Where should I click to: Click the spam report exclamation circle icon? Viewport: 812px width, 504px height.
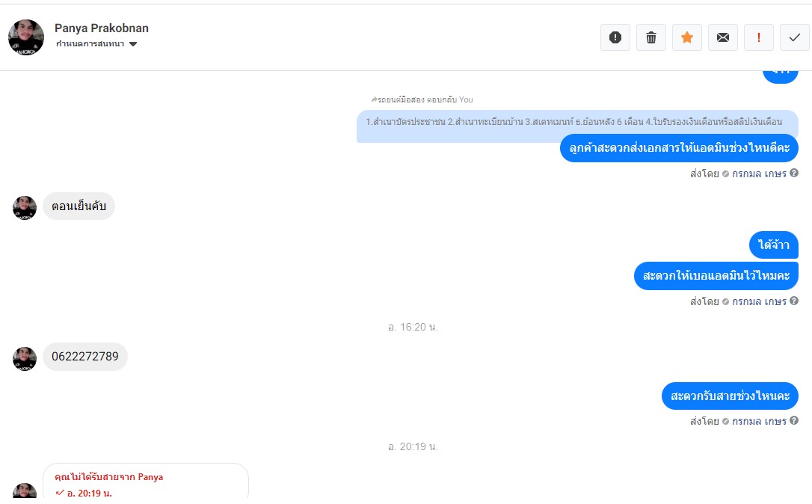pos(615,37)
